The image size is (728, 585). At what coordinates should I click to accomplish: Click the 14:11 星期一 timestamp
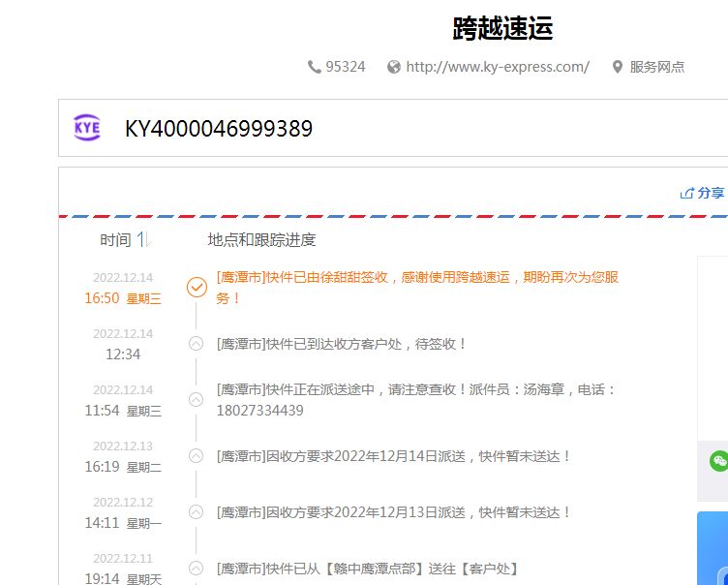(x=123, y=523)
